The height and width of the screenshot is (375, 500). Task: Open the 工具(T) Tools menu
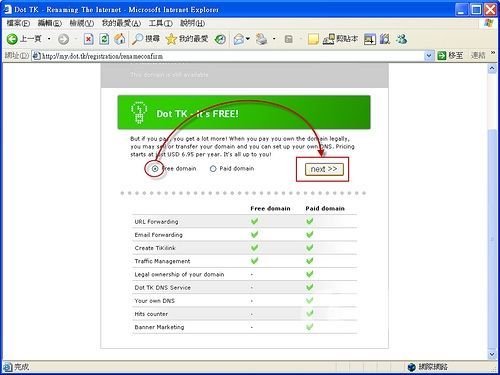pyautogui.click(x=160, y=23)
